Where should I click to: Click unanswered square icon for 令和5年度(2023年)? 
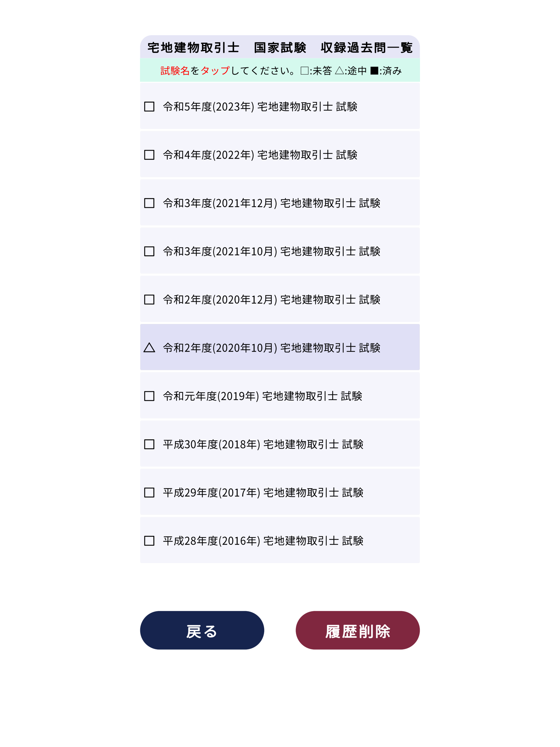pyautogui.click(x=149, y=107)
